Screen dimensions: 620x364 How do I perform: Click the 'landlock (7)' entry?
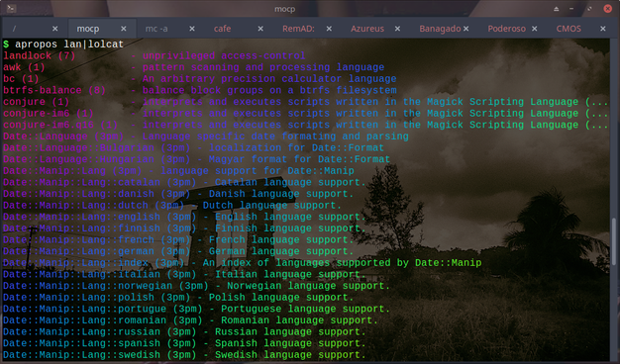40,55
